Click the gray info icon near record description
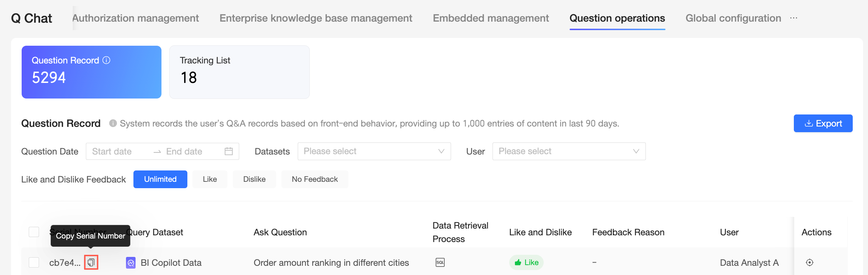The width and height of the screenshot is (868, 275). [113, 123]
